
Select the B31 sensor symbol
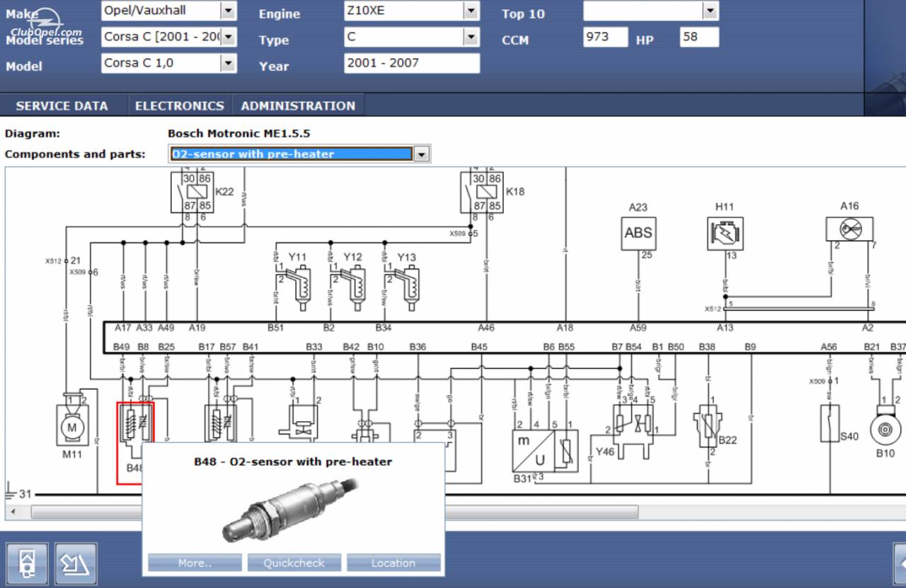click(545, 451)
